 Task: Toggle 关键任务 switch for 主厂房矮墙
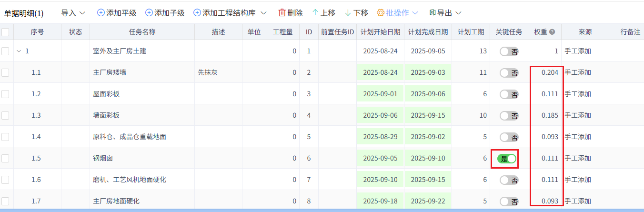click(509, 73)
